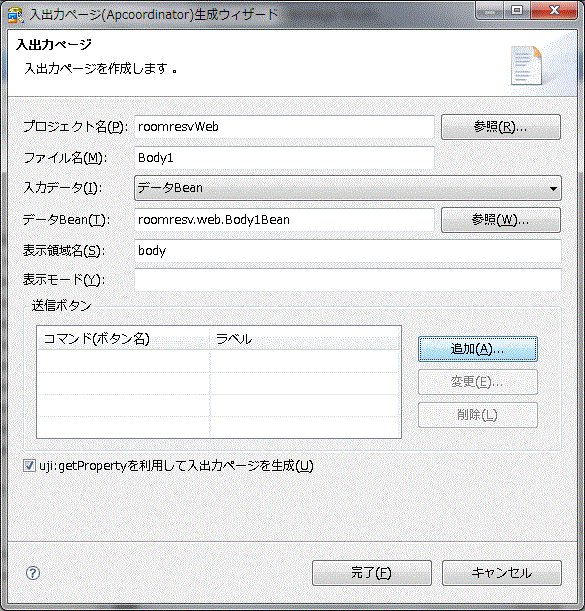Click 参照(W)... button for データBean
This screenshot has width=585, height=611.
[501, 220]
